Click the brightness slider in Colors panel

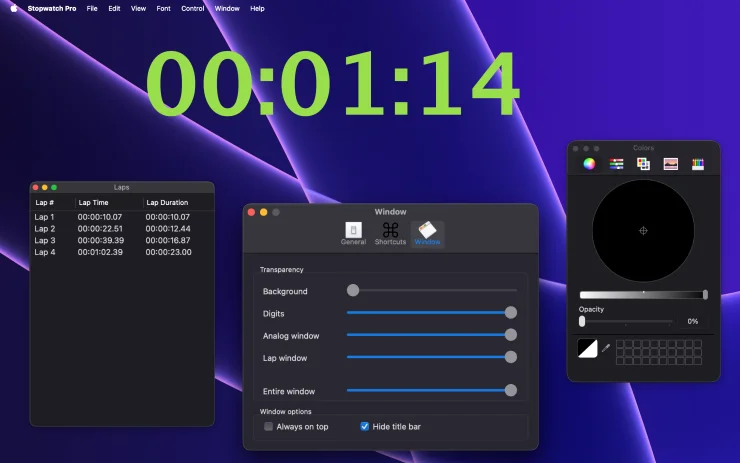tap(643, 295)
